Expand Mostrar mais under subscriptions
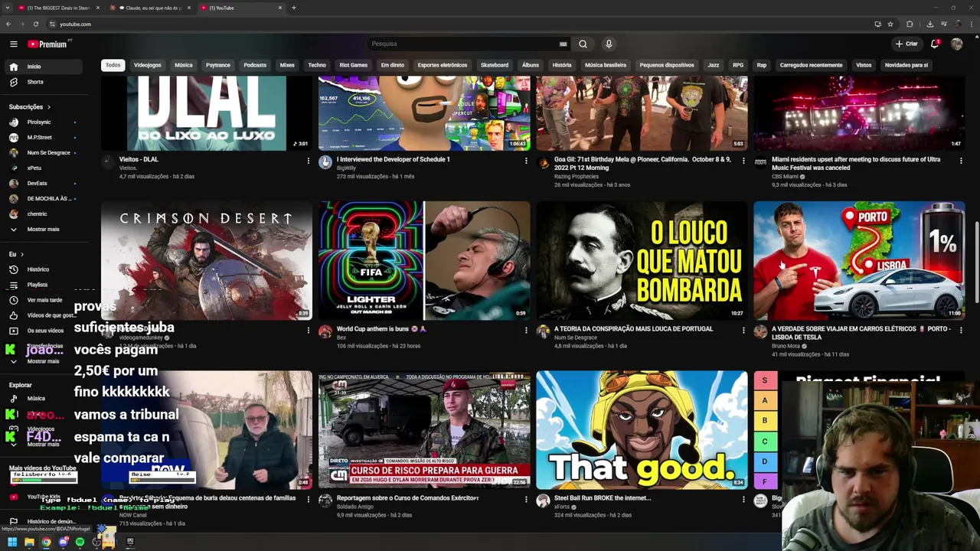 pyautogui.click(x=42, y=230)
